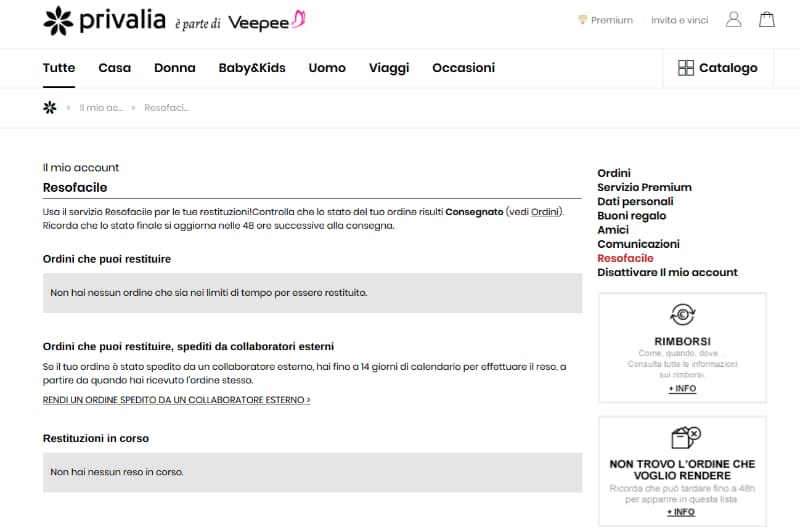This screenshot has width=800, height=532.
Task: Click the Veepee butterfly logo
Action: [297, 20]
